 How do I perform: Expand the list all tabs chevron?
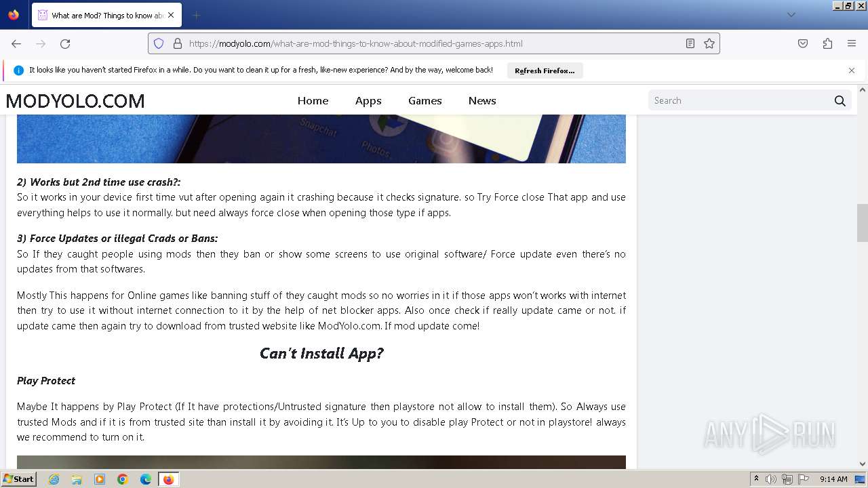click(791, 15)
